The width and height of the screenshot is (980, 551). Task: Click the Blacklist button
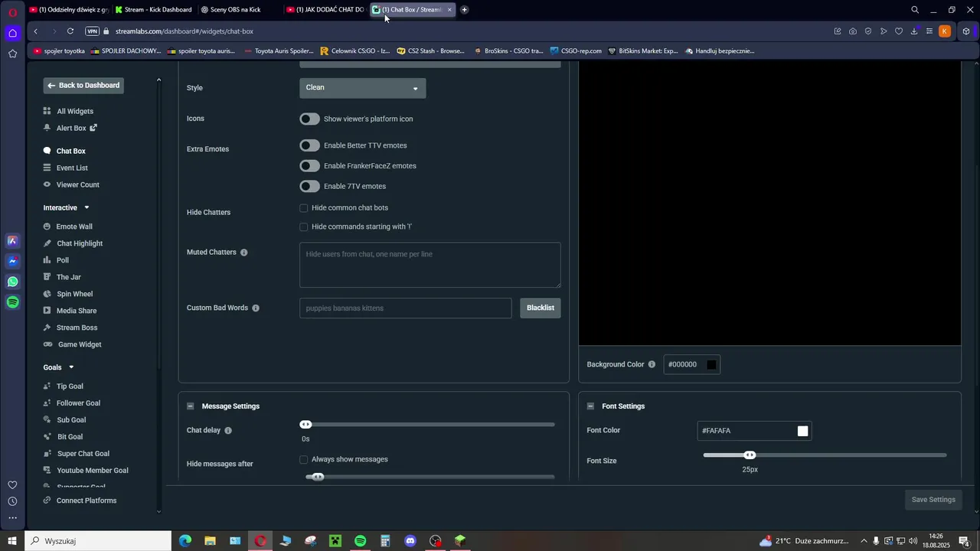point(541,308)
